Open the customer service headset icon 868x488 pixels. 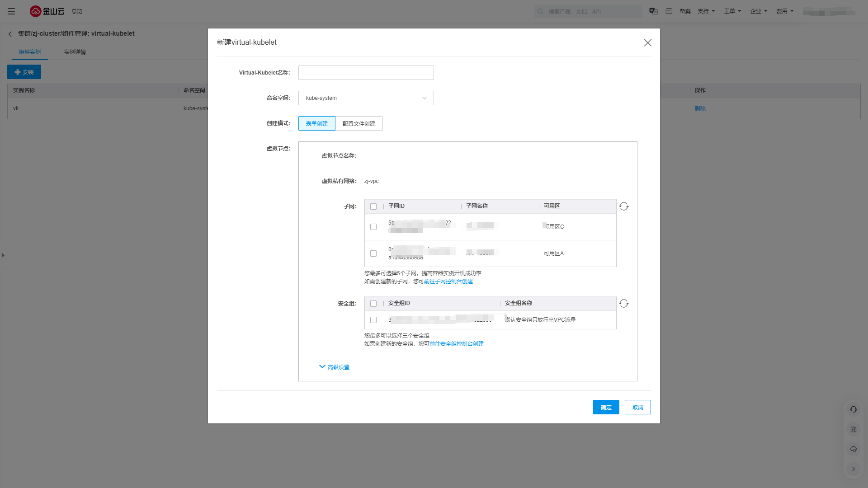[x=853, y=409]
